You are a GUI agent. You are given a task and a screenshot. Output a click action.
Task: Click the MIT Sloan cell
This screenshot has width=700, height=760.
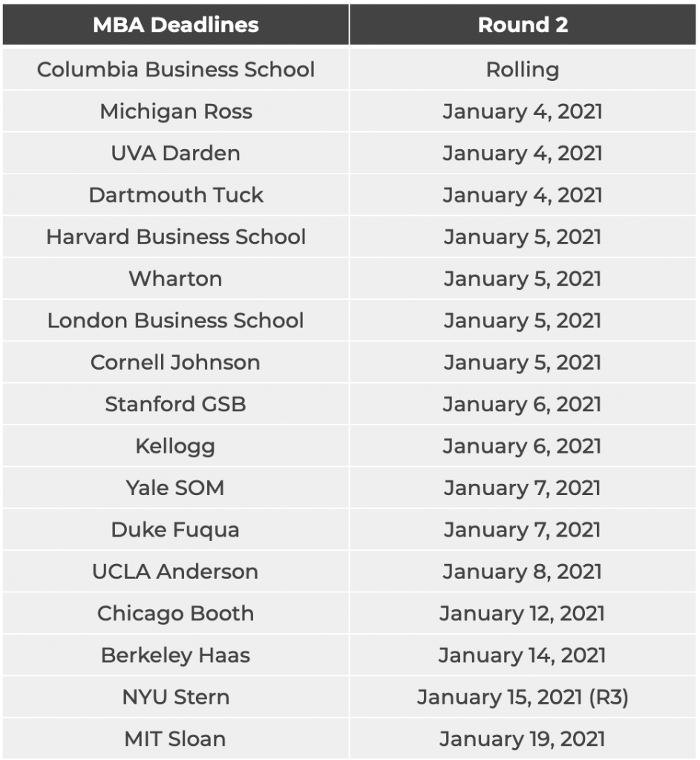(176, 739)
